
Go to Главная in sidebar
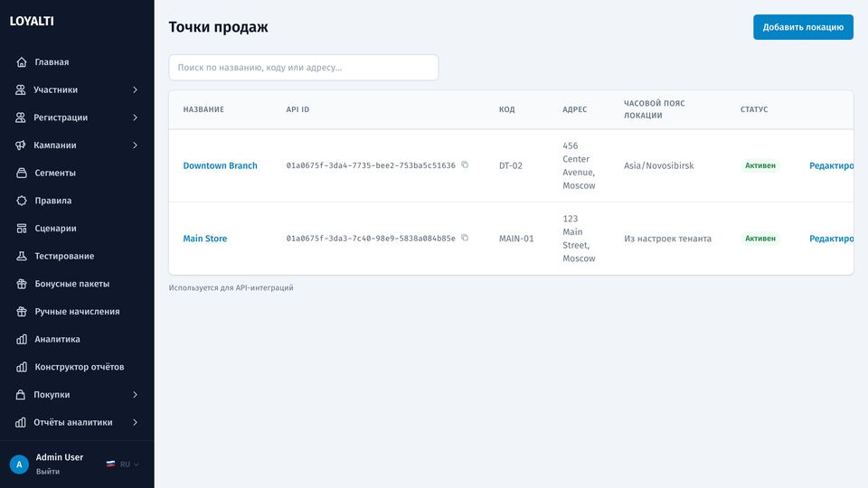tap(77, 62)
